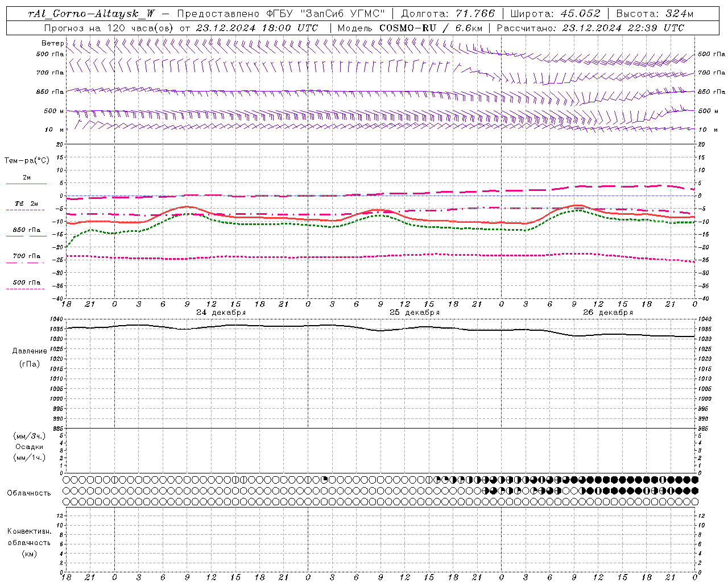Click the green dashed Td 2м legend line

(25, 210)
